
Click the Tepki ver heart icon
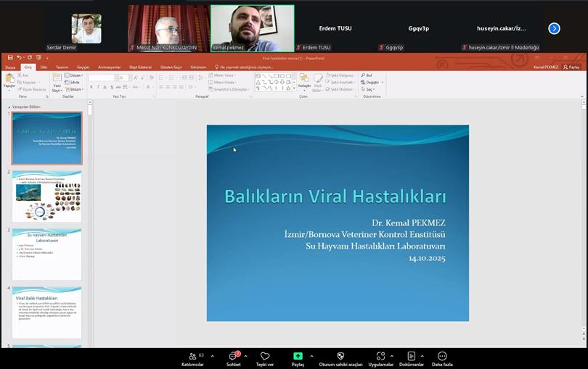pos(265,356)
